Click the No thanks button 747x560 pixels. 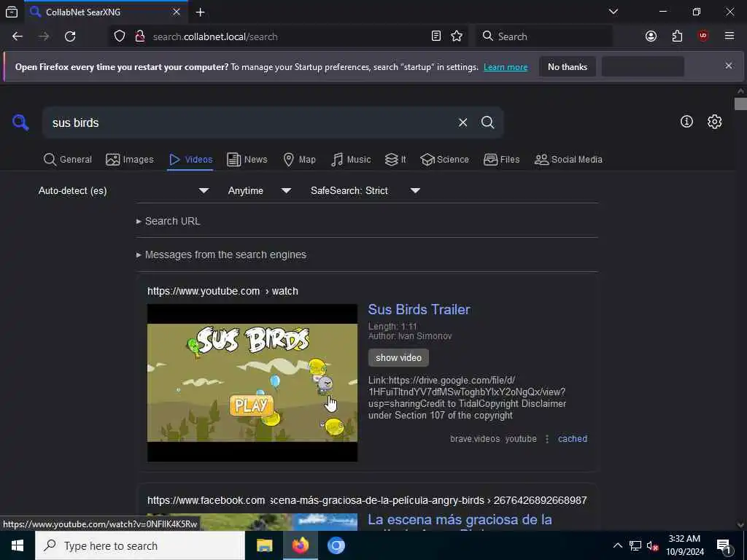click(568, 66)
